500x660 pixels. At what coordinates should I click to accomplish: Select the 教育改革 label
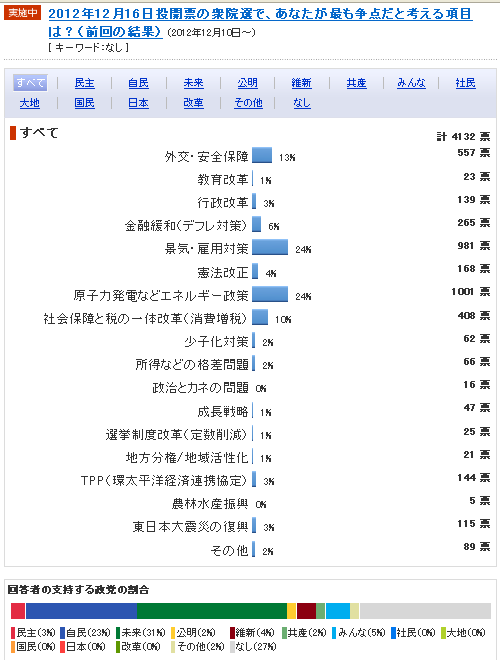pyautogui.click(x=223, y=180)
